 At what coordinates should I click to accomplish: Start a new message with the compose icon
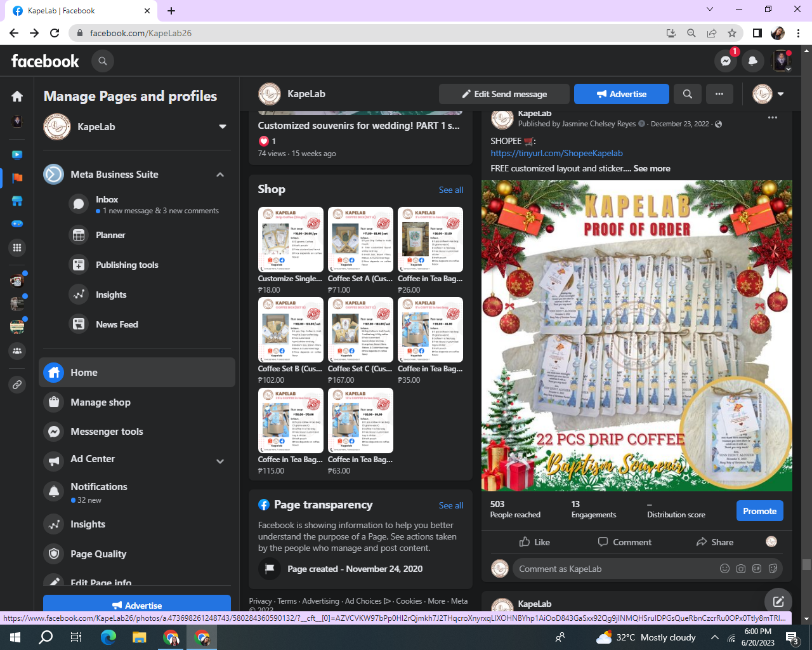click(778, 601)
